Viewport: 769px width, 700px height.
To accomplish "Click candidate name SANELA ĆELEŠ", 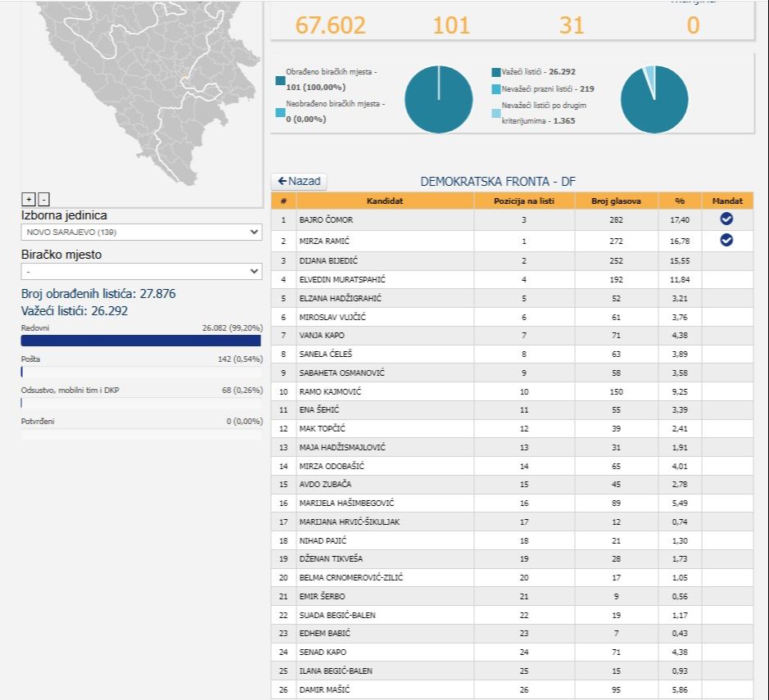I will (326, 354).
